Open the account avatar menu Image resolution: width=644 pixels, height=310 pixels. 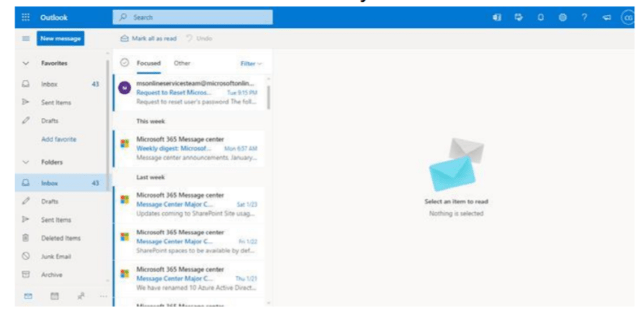click(628, 17)
